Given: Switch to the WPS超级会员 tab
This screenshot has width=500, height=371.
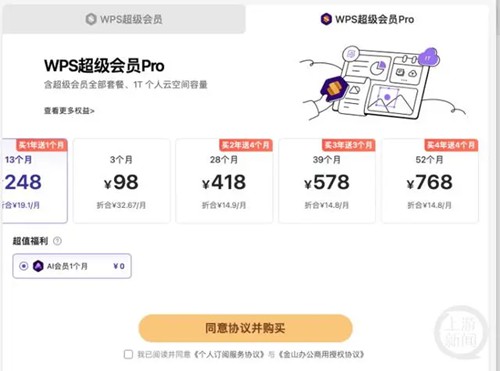Looking at the screenshot, I should coord(124,19).
